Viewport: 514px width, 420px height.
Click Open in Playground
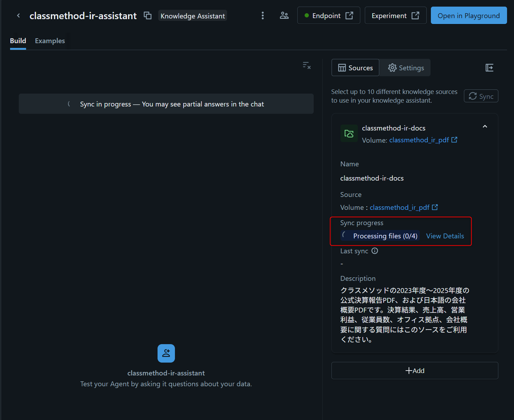pos(469,16)
